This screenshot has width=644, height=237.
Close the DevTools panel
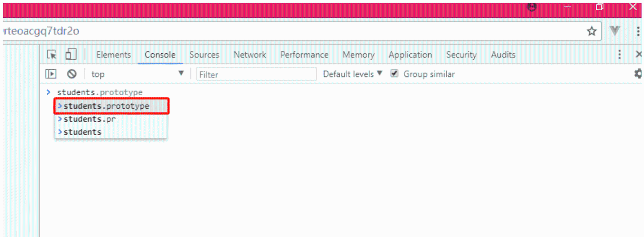click(639, 54)
